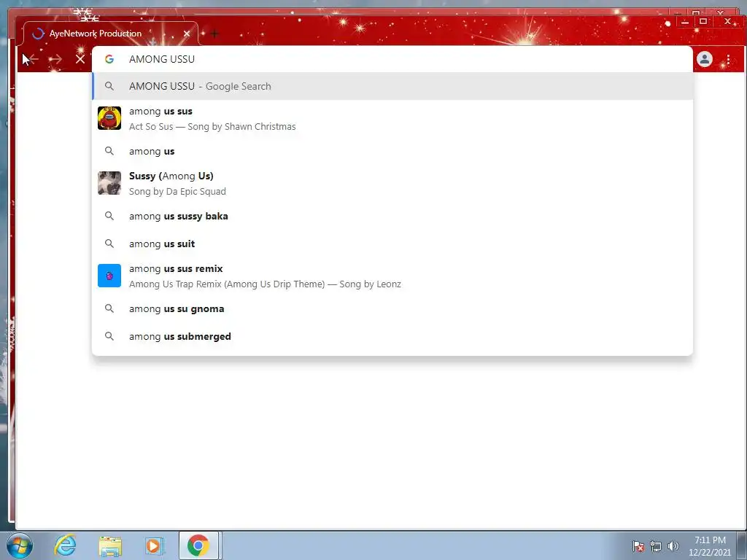Open Chrome three-dot menu
The height and width of the screenshot is (560, 747).
(729, 59)
